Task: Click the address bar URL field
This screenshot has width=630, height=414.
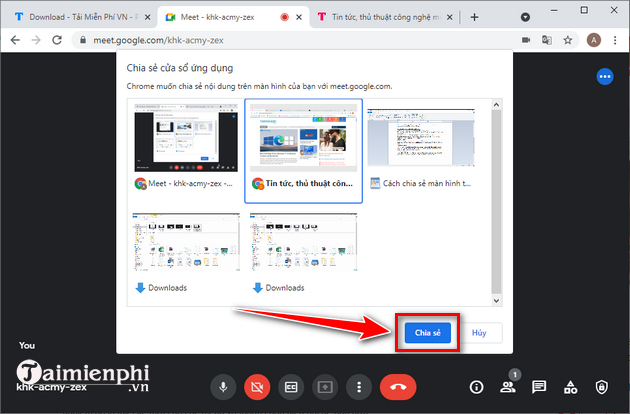Action: point(297,40)
